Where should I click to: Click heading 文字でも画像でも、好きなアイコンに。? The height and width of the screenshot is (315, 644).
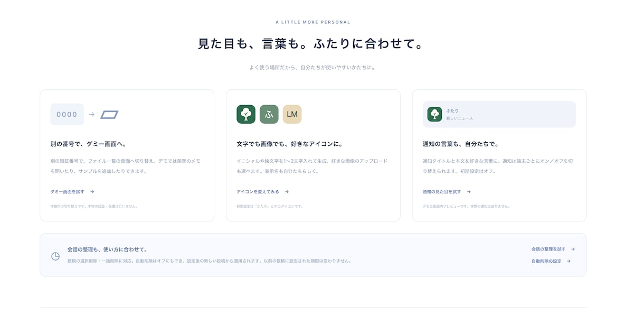[x=290, y=144]
